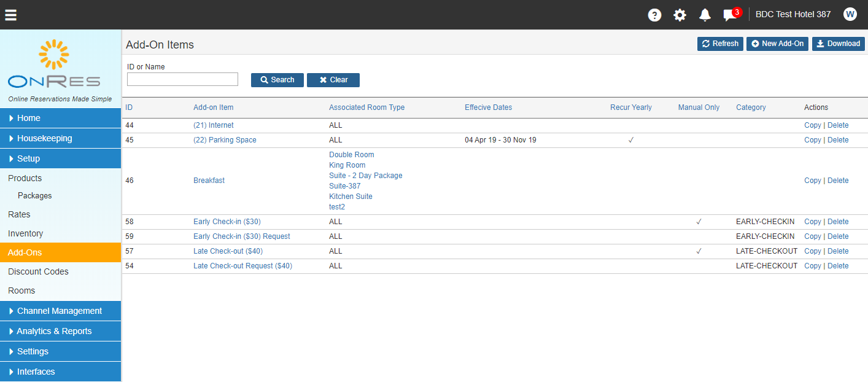Go to Inventory page
Screen dimensions: 868x382
point(25,233)
